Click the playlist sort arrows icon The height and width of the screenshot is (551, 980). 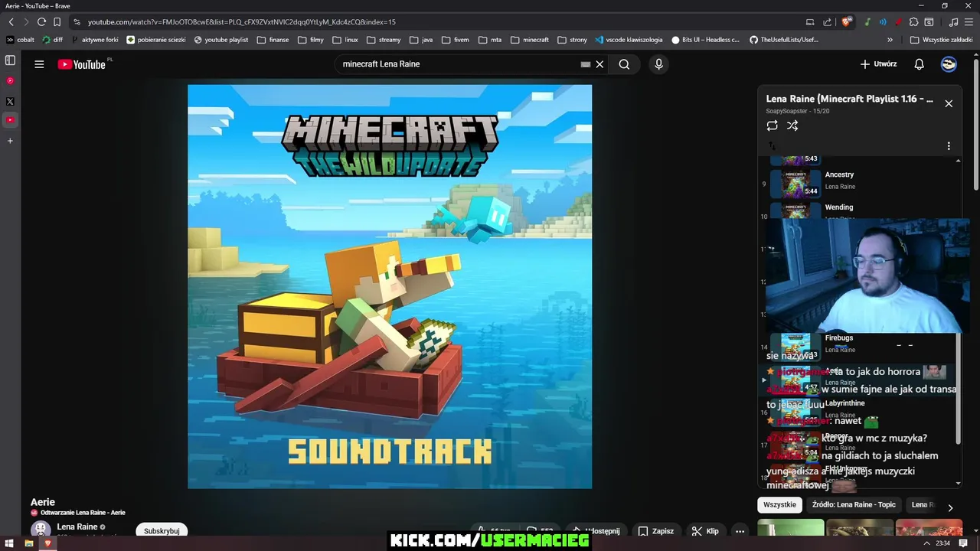772,145
